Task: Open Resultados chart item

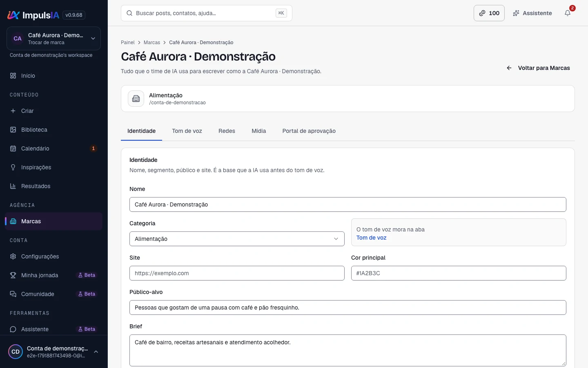Action: click(x=53, y=186)
